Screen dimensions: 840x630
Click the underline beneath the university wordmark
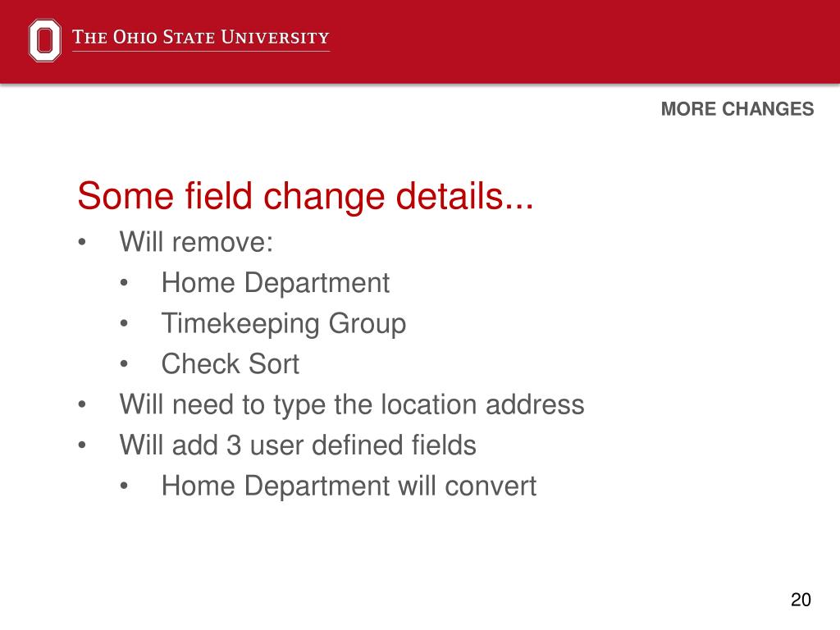(x=201, y=52)
